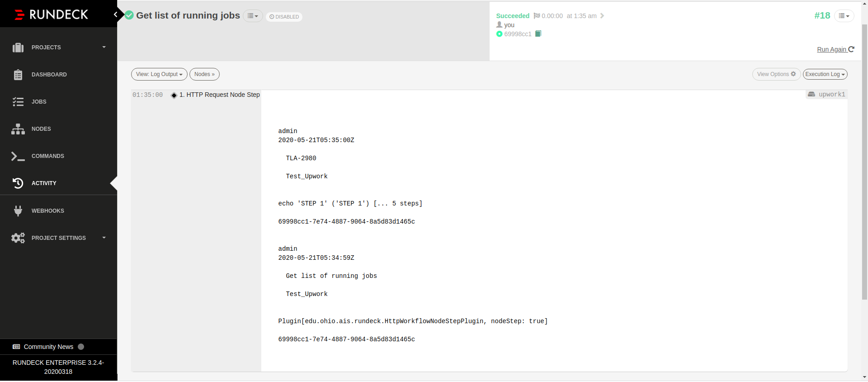Click the diamond step icon for HTTP Request
Image resolution: width=868 pixels, height=382 pixels.
174,95
